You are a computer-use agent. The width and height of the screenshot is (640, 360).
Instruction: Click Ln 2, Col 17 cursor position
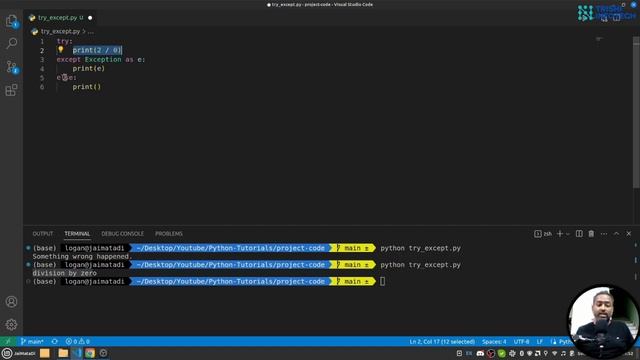(x=442, y=341)
